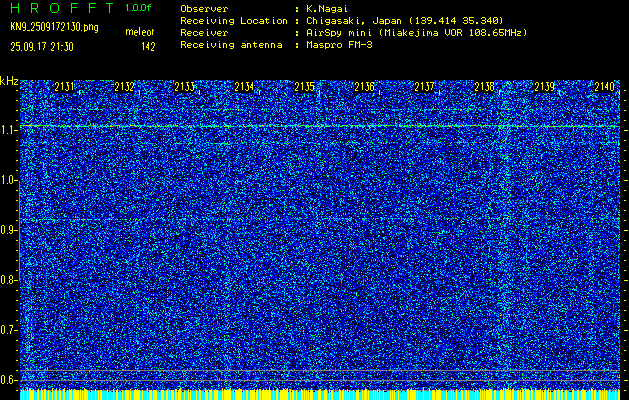Click the 'Observer' field label
629x400 pixels.
pos(204,9)
